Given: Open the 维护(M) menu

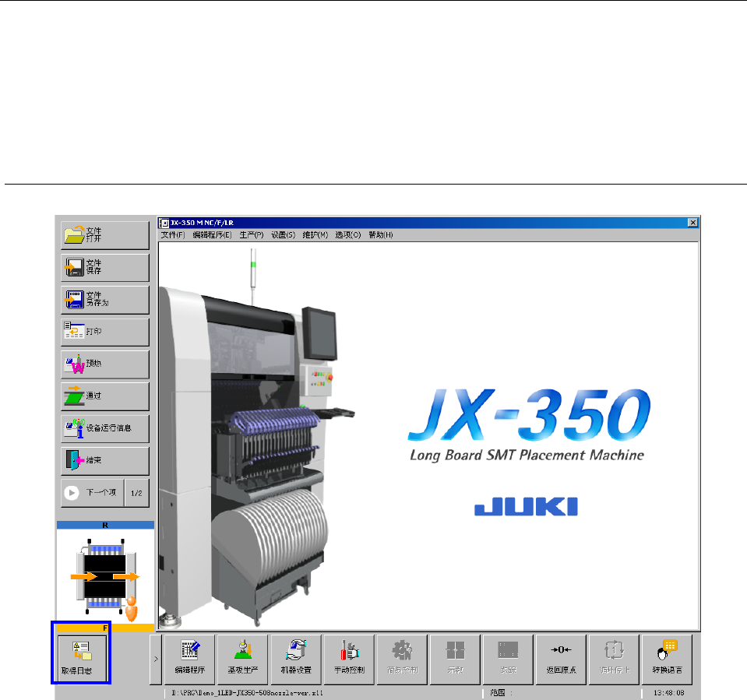Looking at the screenshot, I should [x=315, y=235].
